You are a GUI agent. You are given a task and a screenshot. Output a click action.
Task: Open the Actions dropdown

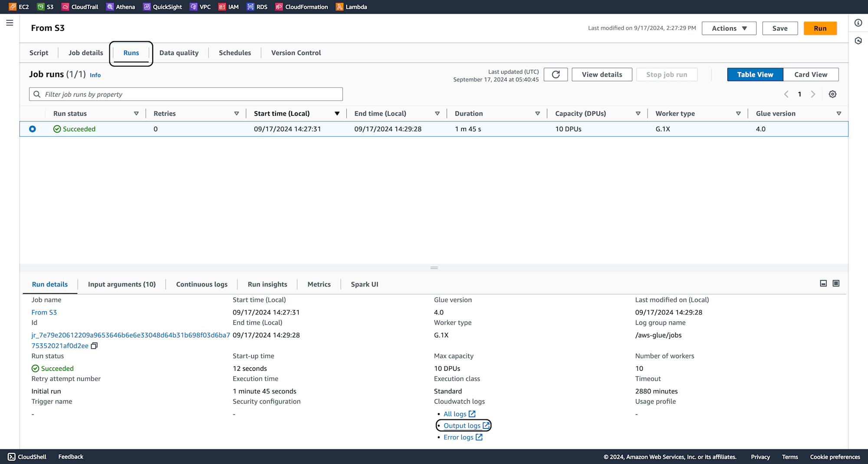click(729, 28)
